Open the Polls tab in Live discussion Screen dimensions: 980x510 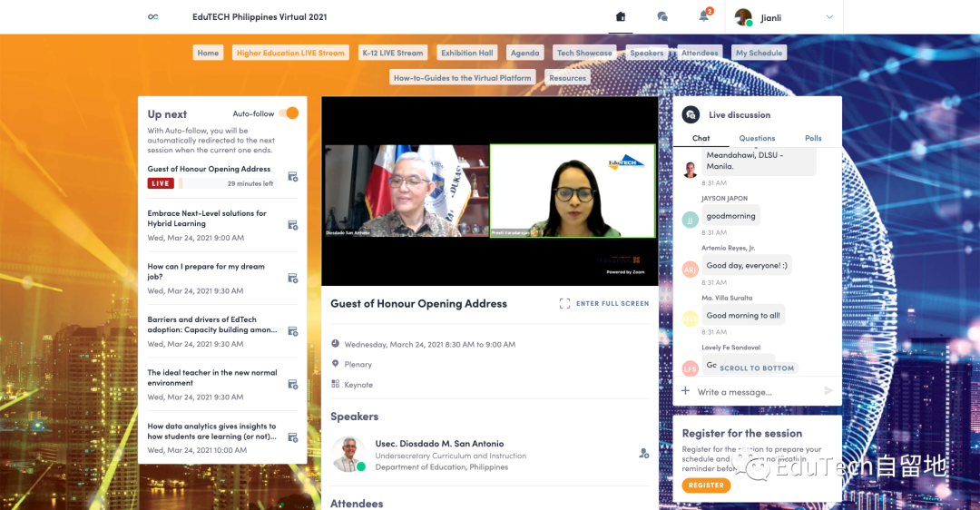coord(813,138)
